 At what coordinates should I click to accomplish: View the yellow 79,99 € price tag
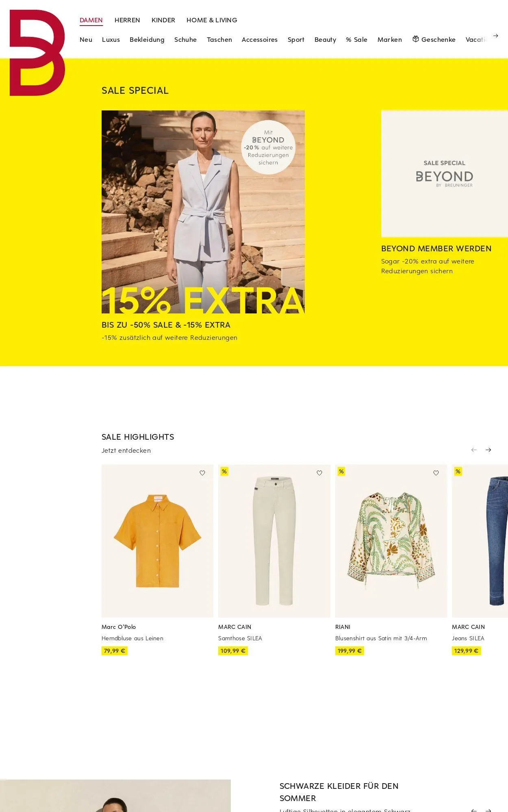click(x=115, y=651)
